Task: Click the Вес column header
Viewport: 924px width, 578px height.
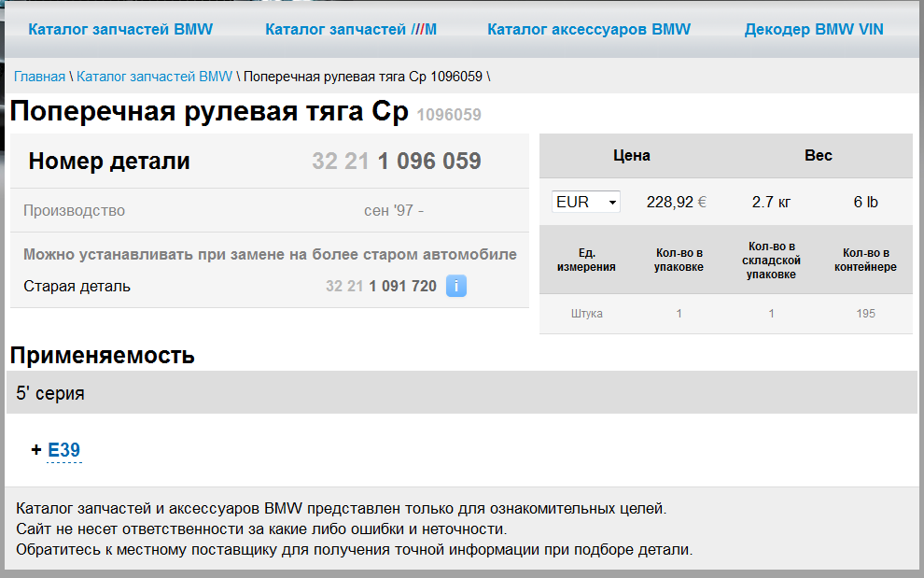Action: 818,156
